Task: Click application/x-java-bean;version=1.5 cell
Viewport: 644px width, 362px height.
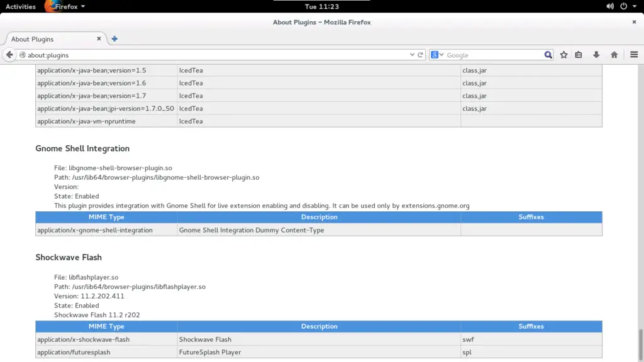Action: pyautogui.click(x=106, y=70)
